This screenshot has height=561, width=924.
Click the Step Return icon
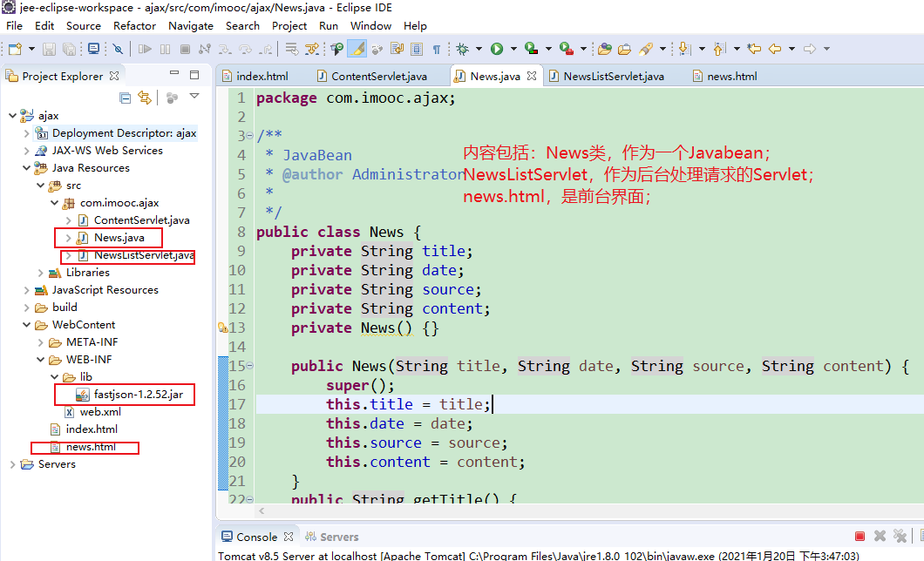267,49
